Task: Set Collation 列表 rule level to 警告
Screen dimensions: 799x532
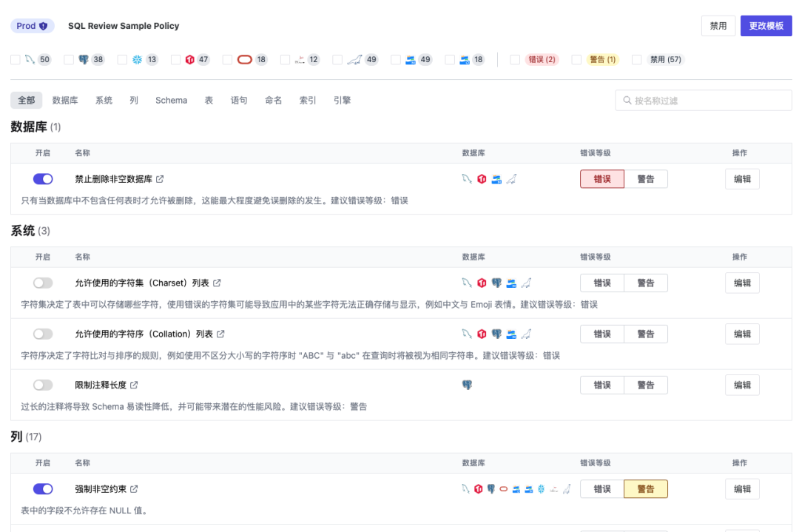Action: [x=646, y=334]
